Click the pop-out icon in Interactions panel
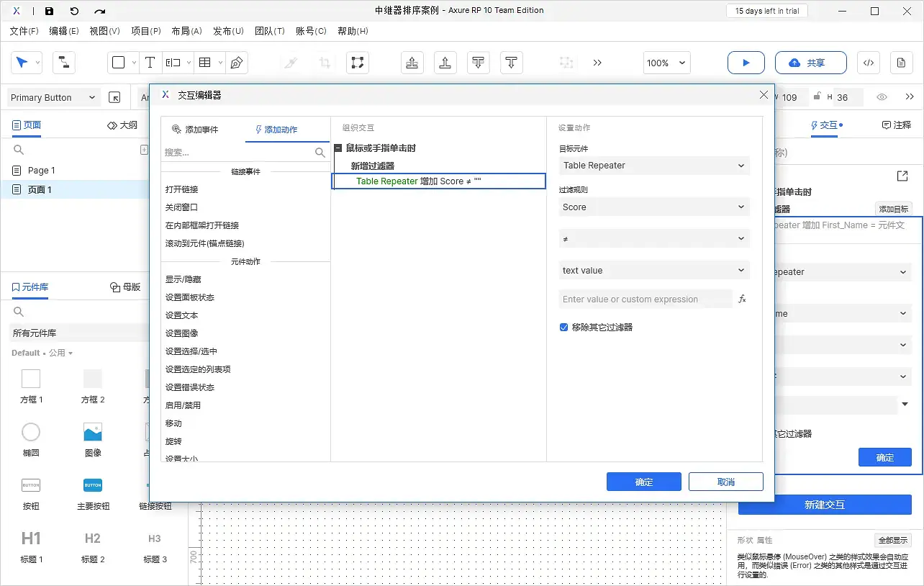 click(902, 176)
